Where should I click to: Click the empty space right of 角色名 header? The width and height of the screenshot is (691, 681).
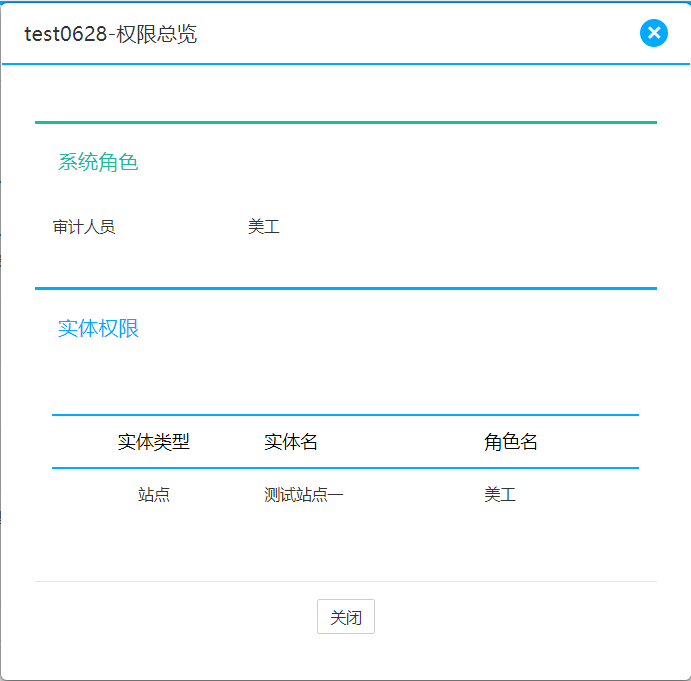595,442
